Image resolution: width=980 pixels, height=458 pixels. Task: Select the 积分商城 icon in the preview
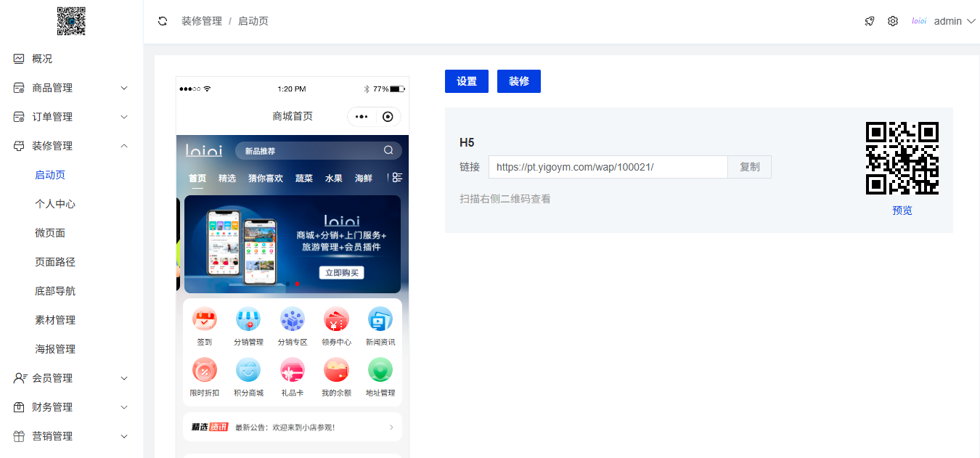click(x=248, y=370)
